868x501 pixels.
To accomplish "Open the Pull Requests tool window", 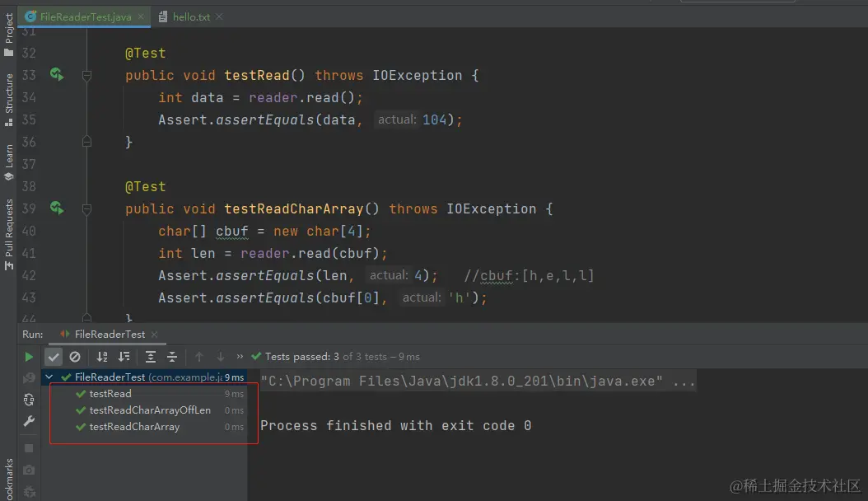I will coord(8,234).
